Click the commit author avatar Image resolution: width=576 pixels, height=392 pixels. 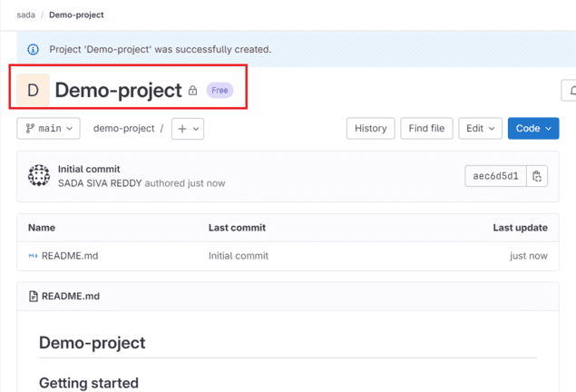[39, 176]
